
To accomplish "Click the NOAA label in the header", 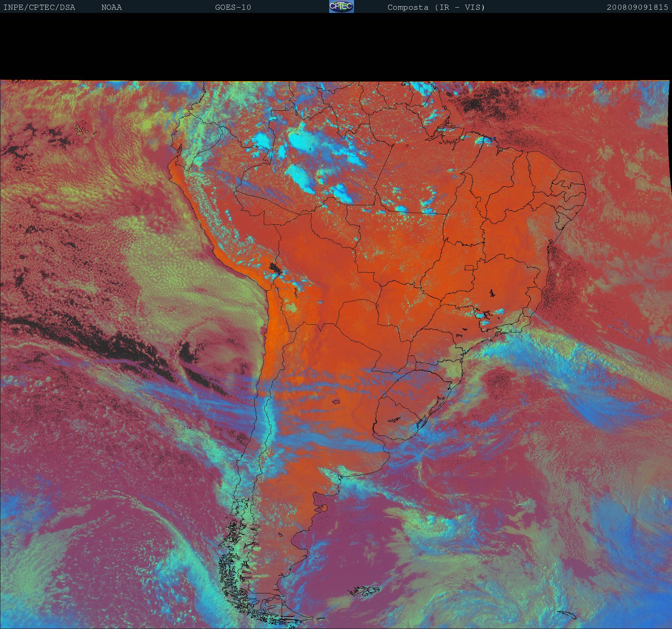I will coord(111,7).
